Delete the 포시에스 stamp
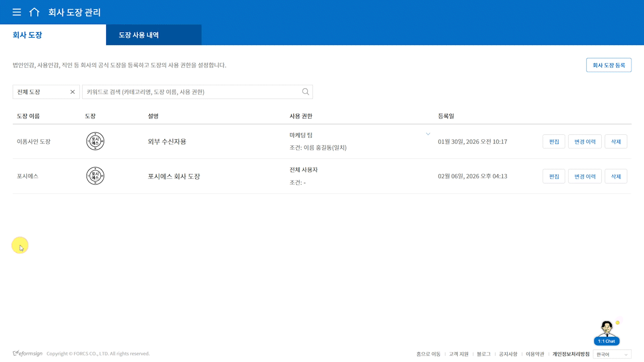 [616, 176]
